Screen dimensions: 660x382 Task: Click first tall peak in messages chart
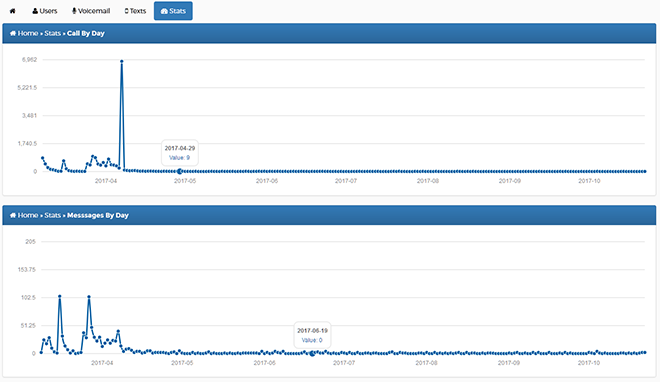pyautogui.click(x=60, y=297)
